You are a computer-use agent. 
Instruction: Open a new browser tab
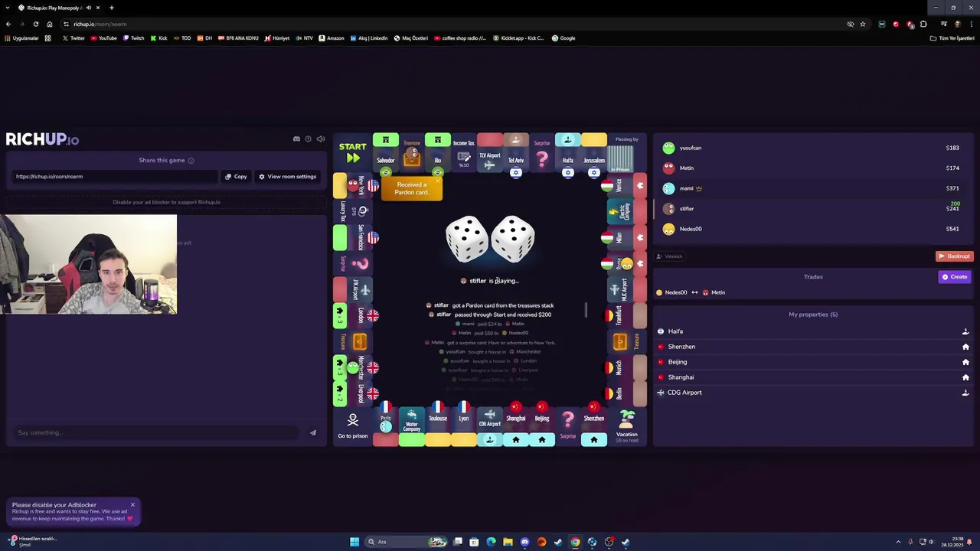click(x=111, y=8)
